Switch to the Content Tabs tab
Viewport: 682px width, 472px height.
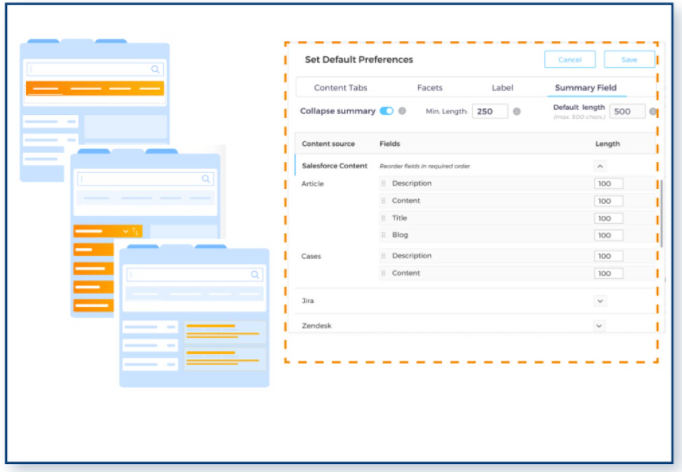click(x=339, y=88)
